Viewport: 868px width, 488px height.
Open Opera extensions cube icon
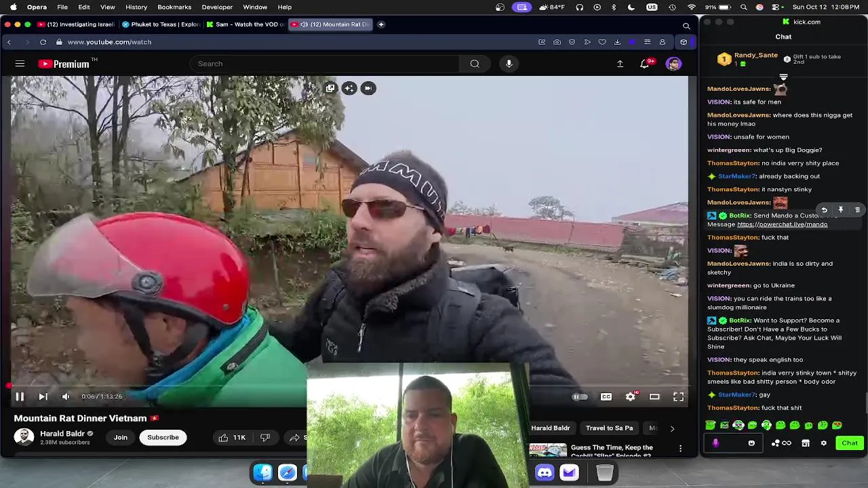684,42
